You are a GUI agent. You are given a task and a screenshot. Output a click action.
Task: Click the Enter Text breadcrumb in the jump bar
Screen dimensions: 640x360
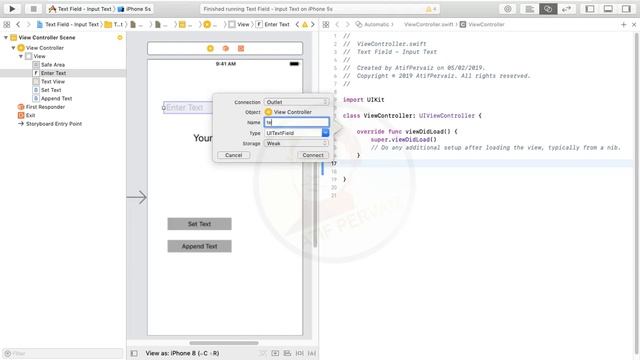tap(273, 24)
